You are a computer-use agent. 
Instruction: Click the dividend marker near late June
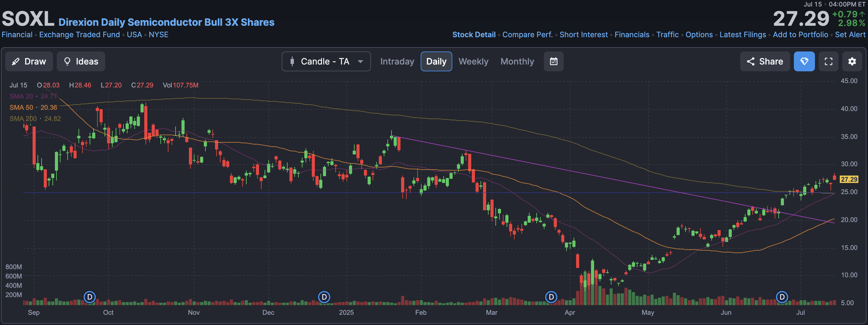[x=782, y=297]
